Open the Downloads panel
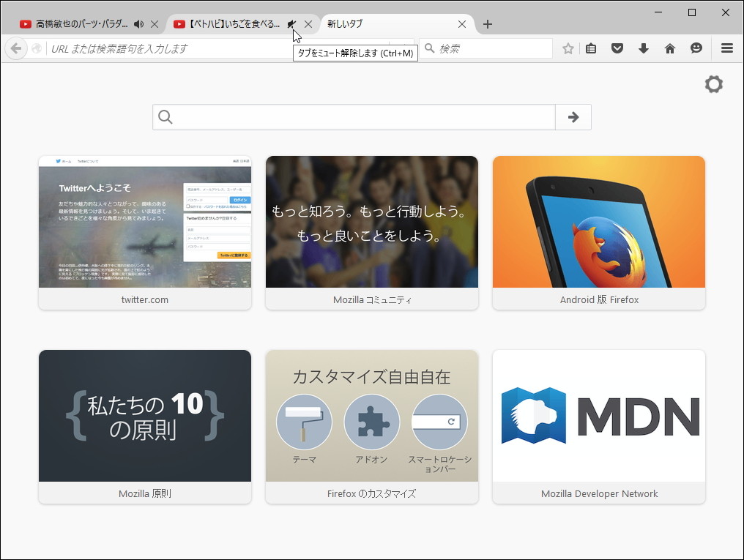The width and height of the screenshot is (744, 560). coord(644,48)
